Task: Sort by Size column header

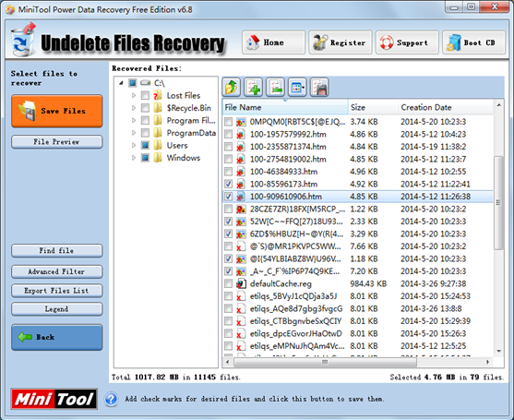Action: 373,107
